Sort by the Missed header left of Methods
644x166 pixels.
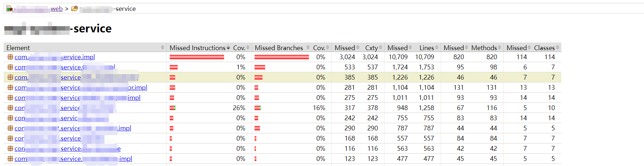[456, 48]
